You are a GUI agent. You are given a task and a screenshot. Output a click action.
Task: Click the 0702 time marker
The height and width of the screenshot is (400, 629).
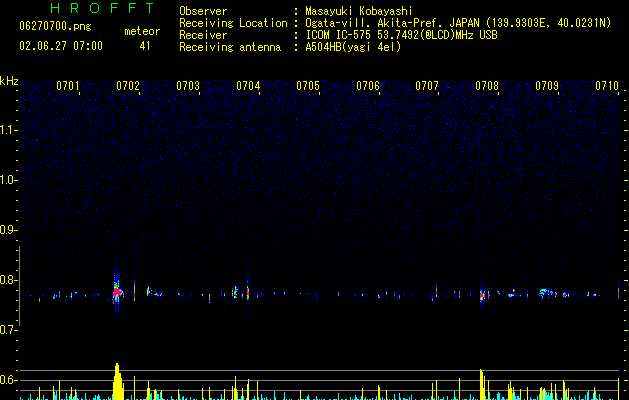(128, 86)
